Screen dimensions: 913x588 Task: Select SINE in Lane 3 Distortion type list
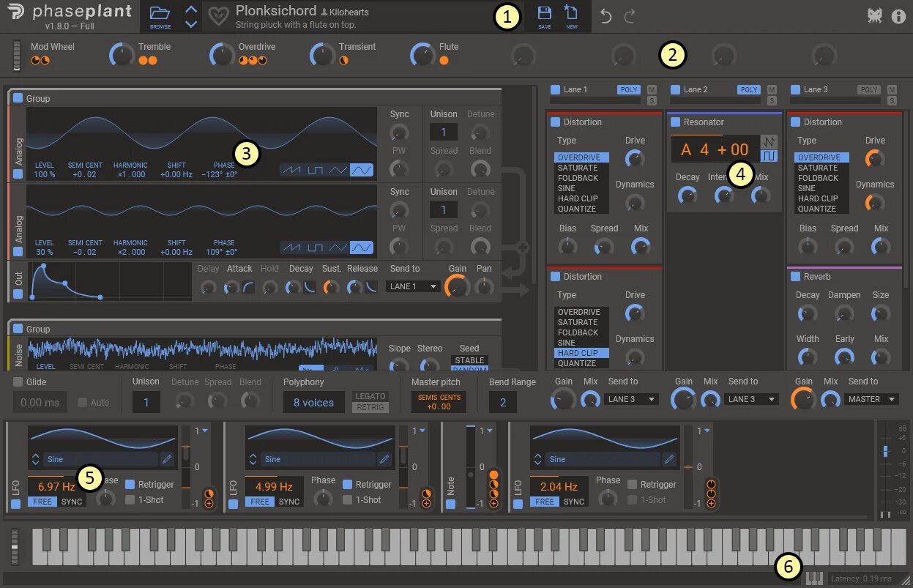tap(821, 188)
